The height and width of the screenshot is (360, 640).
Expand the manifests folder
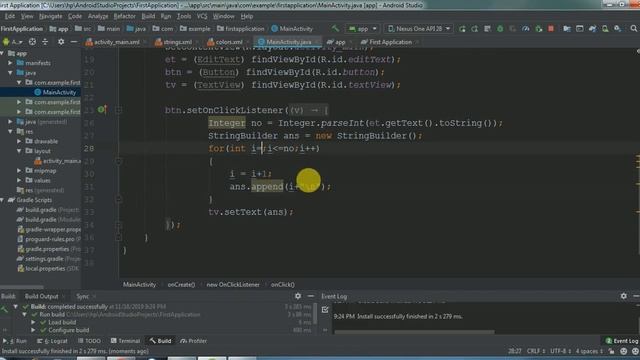10,63
